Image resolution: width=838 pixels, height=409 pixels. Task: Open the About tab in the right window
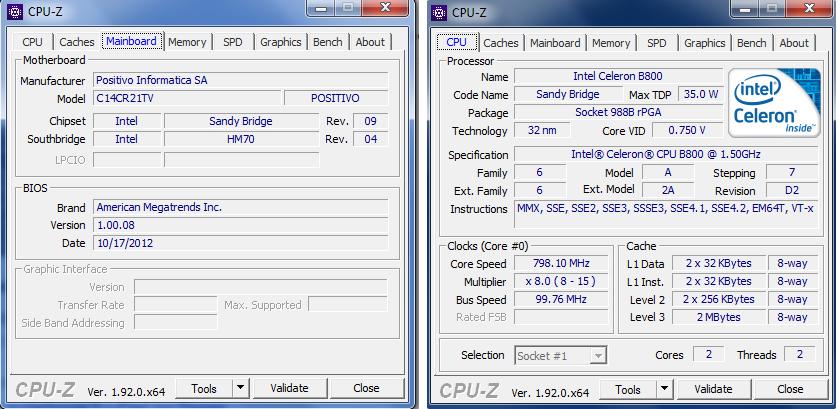tap(794, 43)
